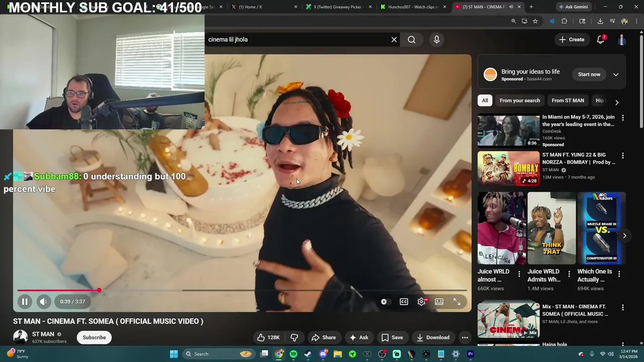
Task: Bookmark page with star icon
Action: (x=535, y=21)
